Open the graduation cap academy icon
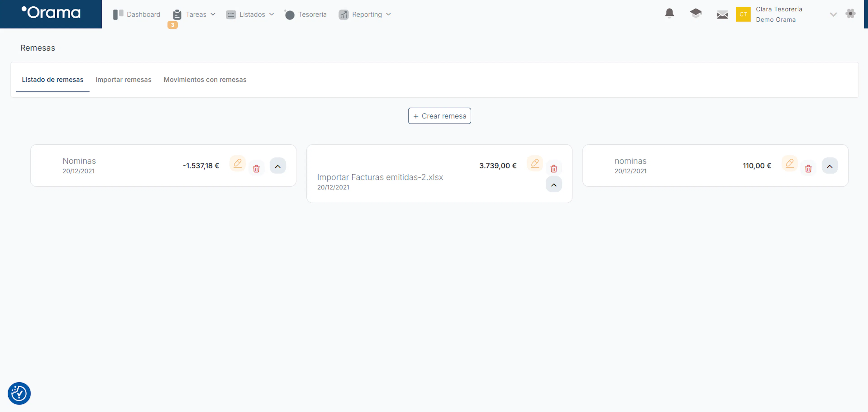 click(696, 14)
